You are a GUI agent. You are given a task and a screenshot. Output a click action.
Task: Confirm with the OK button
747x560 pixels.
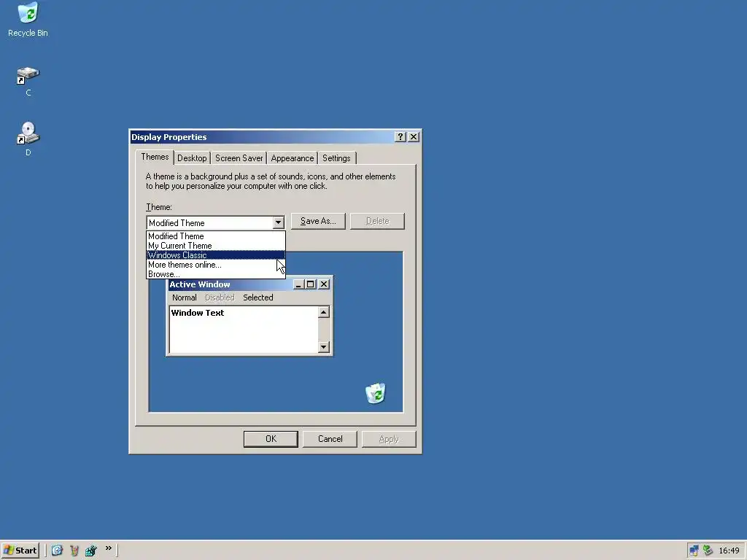click(x=271, y=439)
